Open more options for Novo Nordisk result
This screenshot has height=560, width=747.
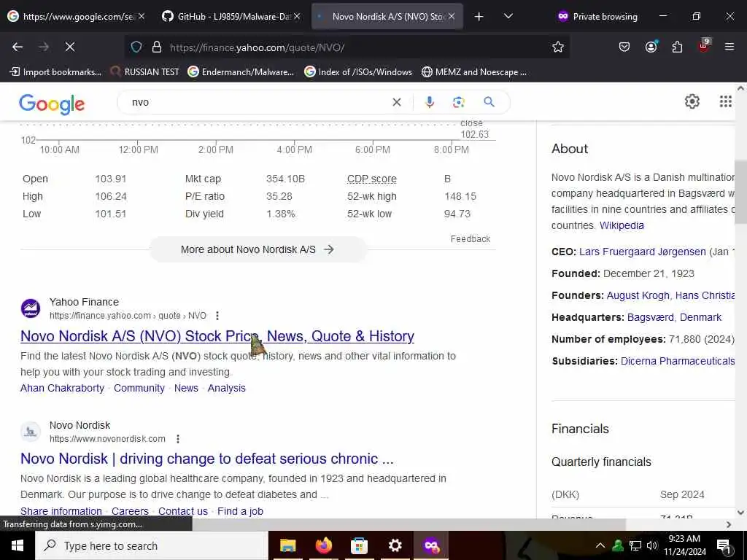click(x=178, y=438)
